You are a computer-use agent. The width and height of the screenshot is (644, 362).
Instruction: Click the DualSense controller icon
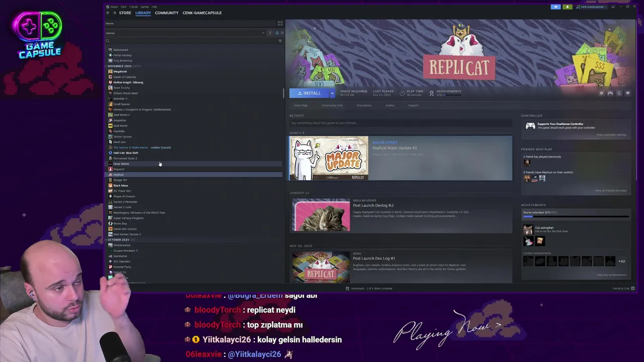[530, 126]
